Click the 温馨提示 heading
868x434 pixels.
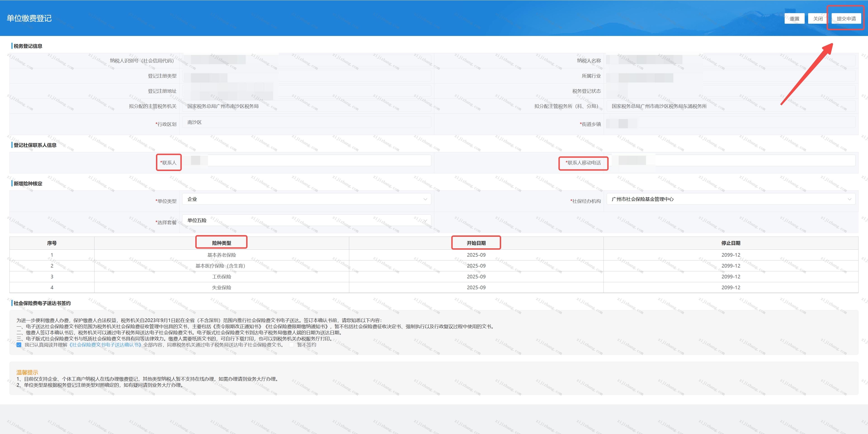coord(27,372)
